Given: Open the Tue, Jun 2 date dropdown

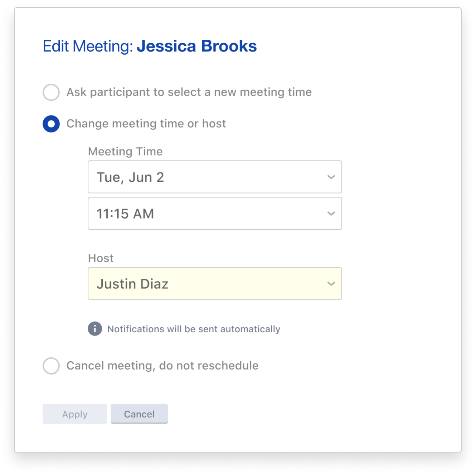Looking at the screenshot, I should (x=215, y=177).
